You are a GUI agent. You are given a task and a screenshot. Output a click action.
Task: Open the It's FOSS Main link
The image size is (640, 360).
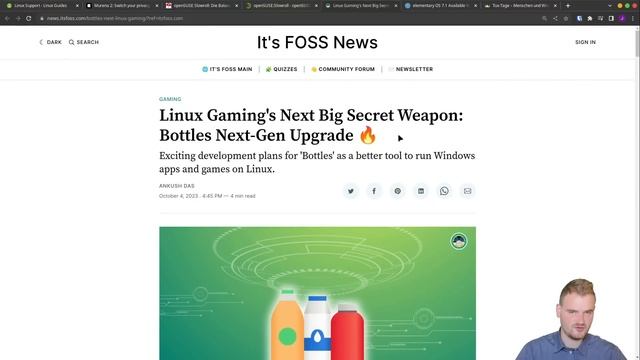point(227,69)
